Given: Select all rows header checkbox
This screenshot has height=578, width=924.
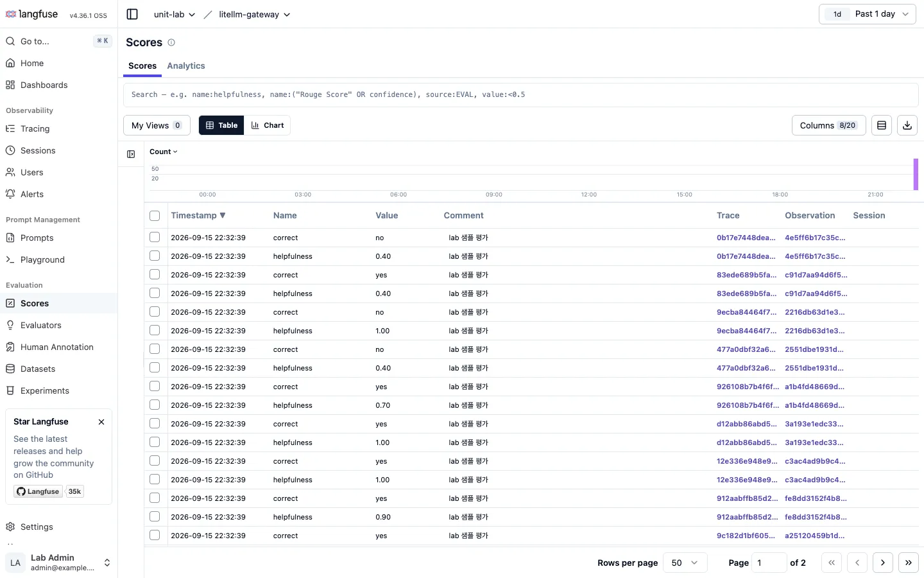Looking at the screenshot, I should [155, 216].
